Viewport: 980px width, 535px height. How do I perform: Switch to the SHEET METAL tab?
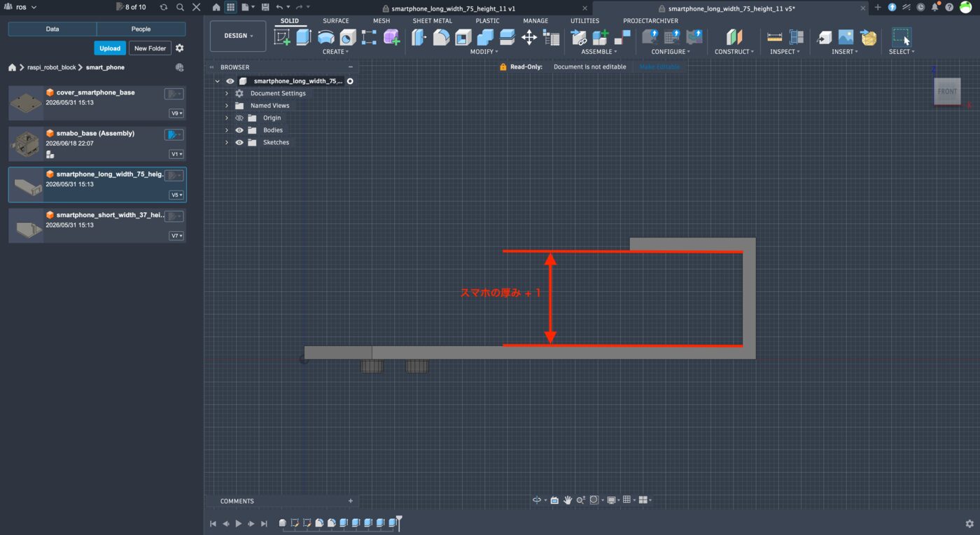point(432,21)
